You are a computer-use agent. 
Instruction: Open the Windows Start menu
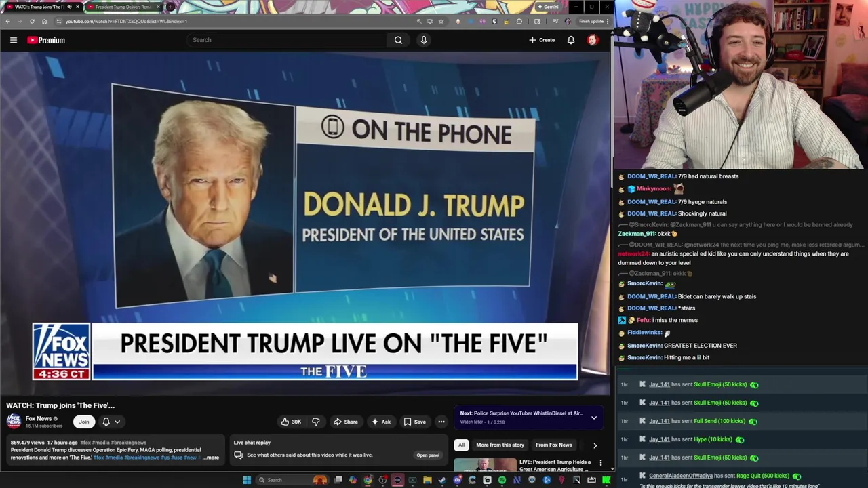[247, 480]
